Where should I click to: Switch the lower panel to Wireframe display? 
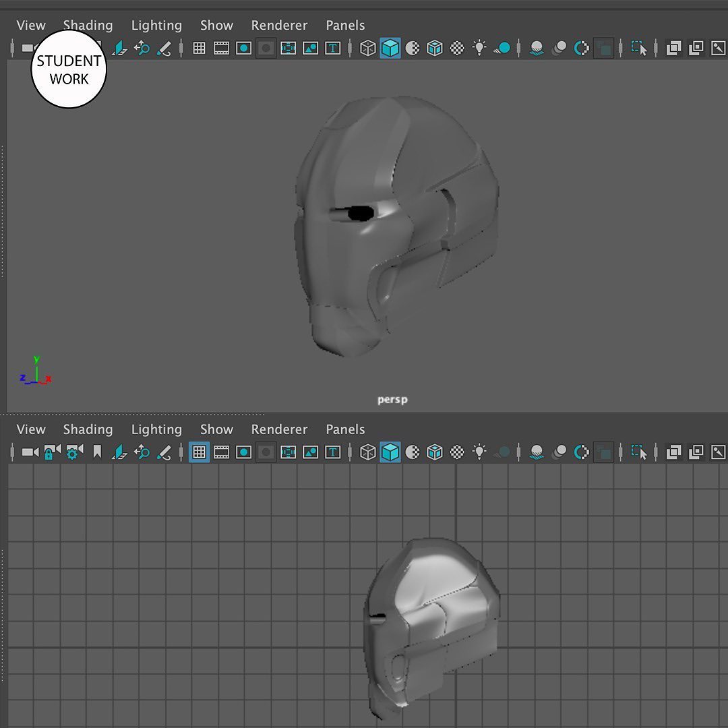368,452
